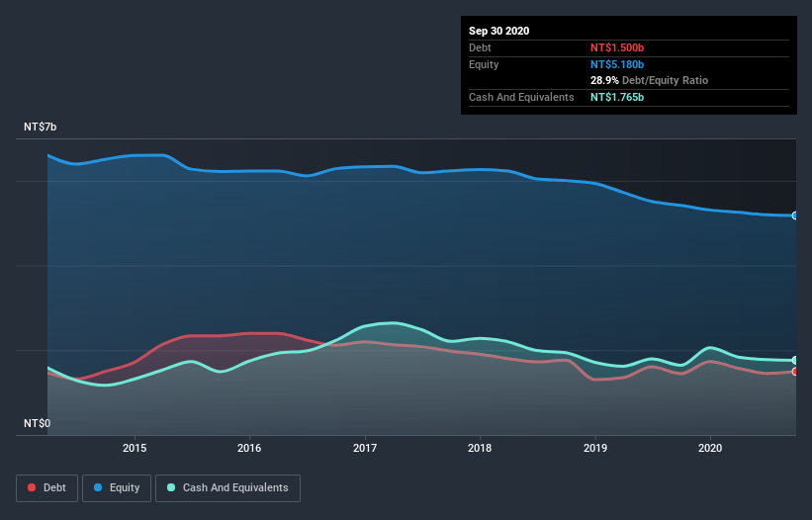Click the NT$1.765b cash value

(x=617, y=97)
